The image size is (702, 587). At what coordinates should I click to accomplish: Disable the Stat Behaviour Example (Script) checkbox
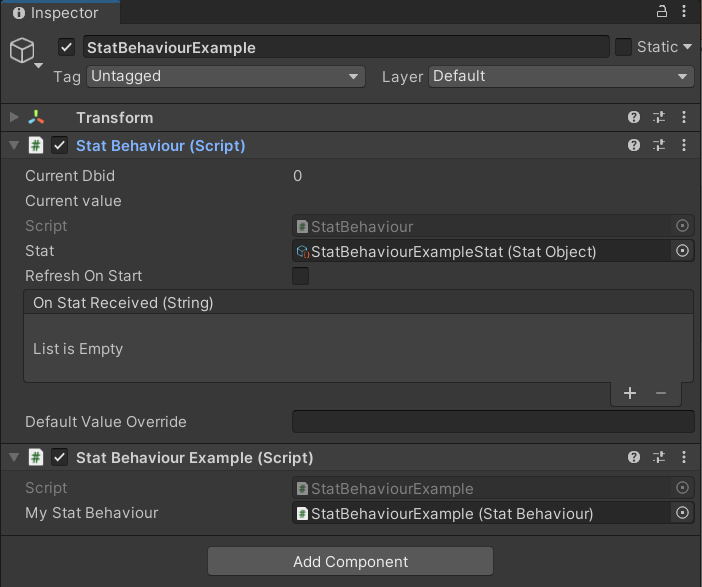[60, 458]
